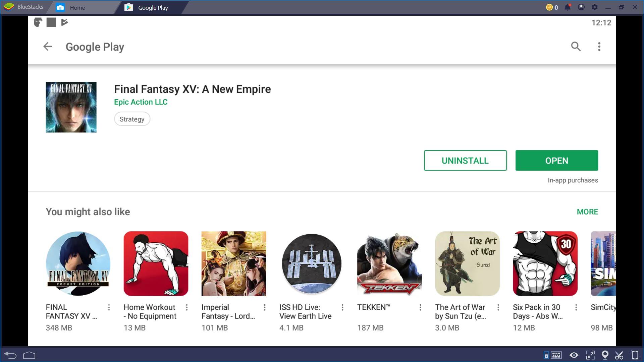Image resolution: width=644 pixels, height=362 pixels.
Task: Click the 348 MB size label
Action: click(59, 328)
